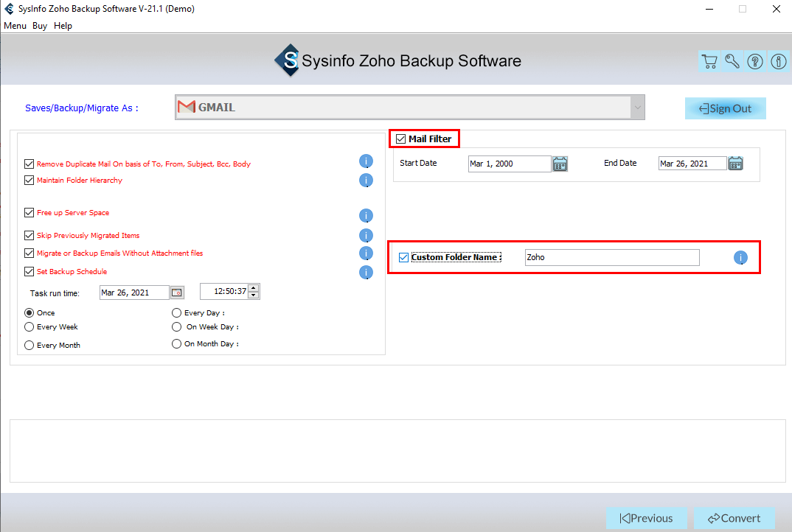The width and height of the screenshot is (792, 532).
Task: Toggle Free up Server Space checkbox
Action: click(x=29, y=212)
